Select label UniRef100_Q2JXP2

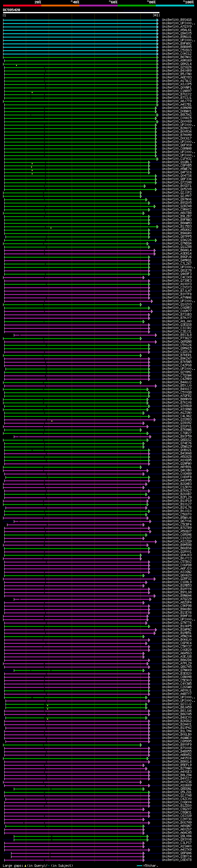click(176, 192)
